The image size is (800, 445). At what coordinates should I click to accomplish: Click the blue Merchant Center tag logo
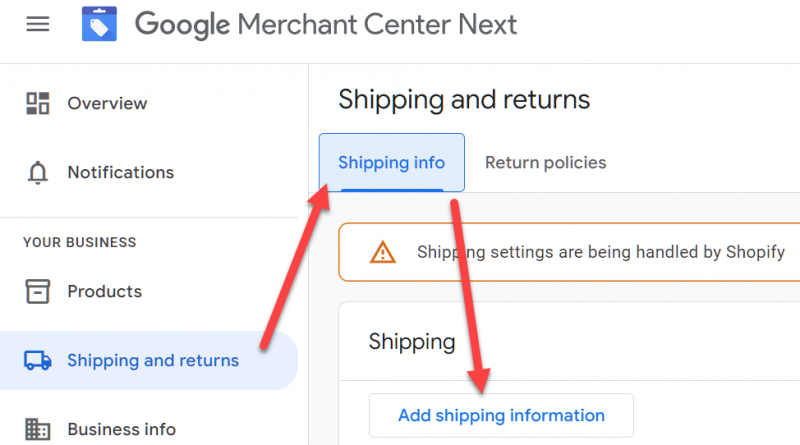tap(100, 24)
